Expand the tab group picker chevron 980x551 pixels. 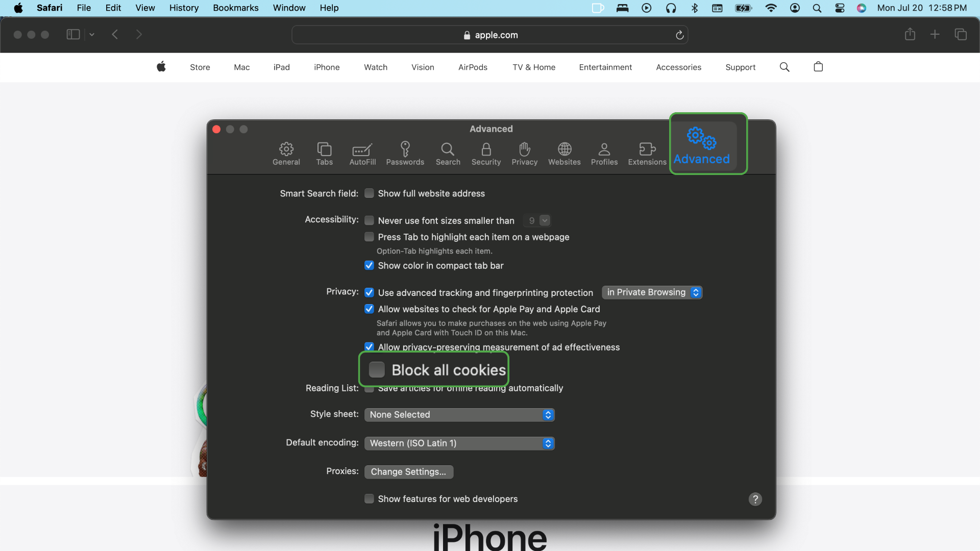coord(92,34)
